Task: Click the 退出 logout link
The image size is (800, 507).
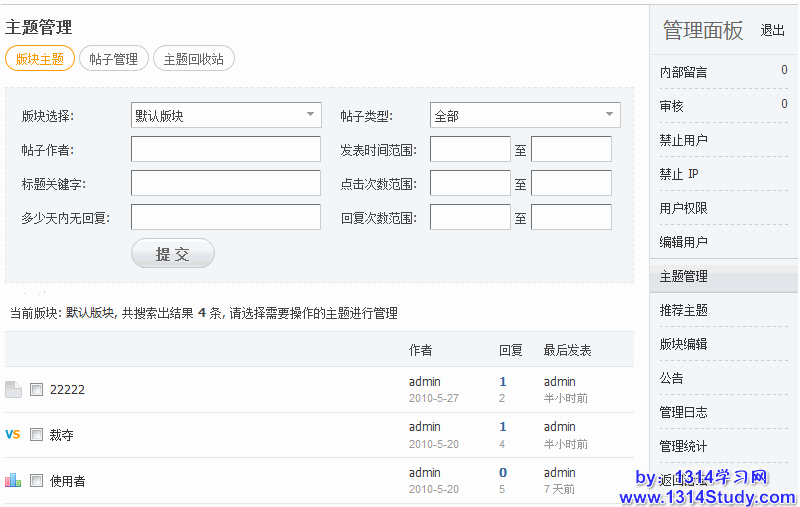Action: [x=772, y=31]
